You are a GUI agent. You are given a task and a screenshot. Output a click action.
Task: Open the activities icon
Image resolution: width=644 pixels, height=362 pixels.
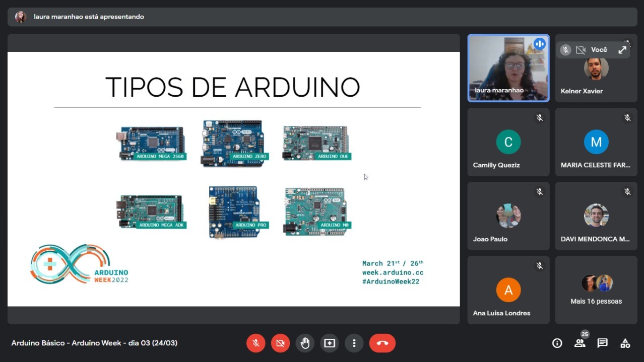click(625, 343)
